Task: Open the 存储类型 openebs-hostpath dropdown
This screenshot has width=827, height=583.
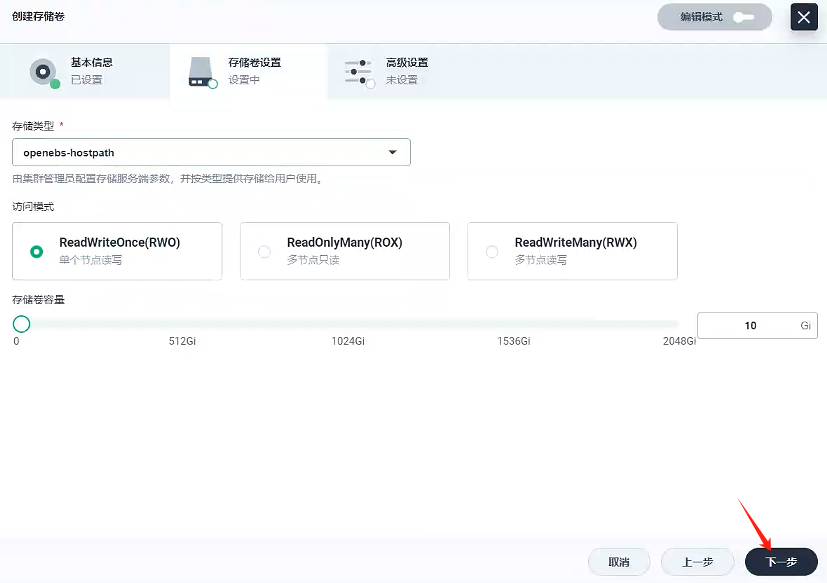Action: click(x=211, y=152)
